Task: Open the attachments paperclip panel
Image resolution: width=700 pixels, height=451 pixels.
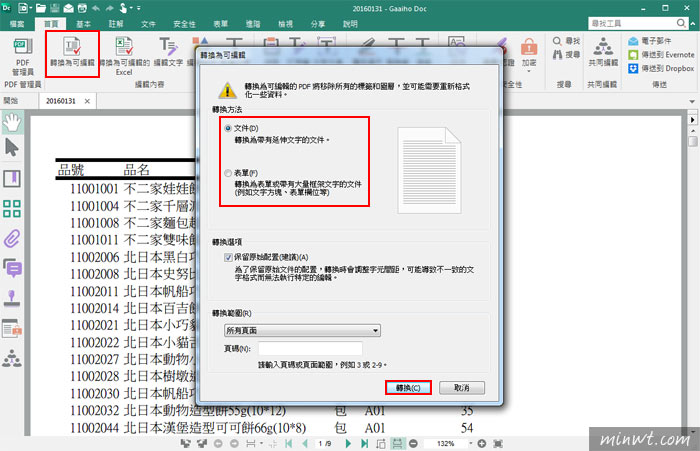Action: 12,239
